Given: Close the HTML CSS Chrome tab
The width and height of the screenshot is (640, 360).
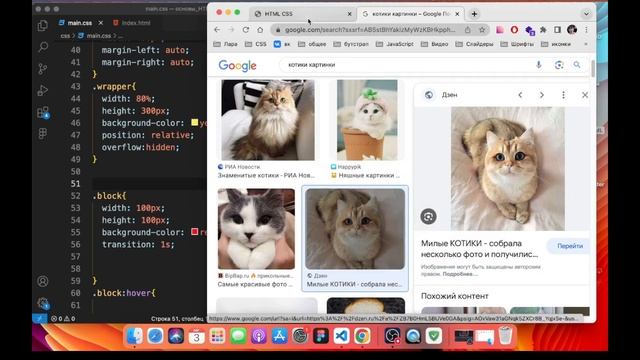Looking at the screenshot, I should (x=349, y=14).
